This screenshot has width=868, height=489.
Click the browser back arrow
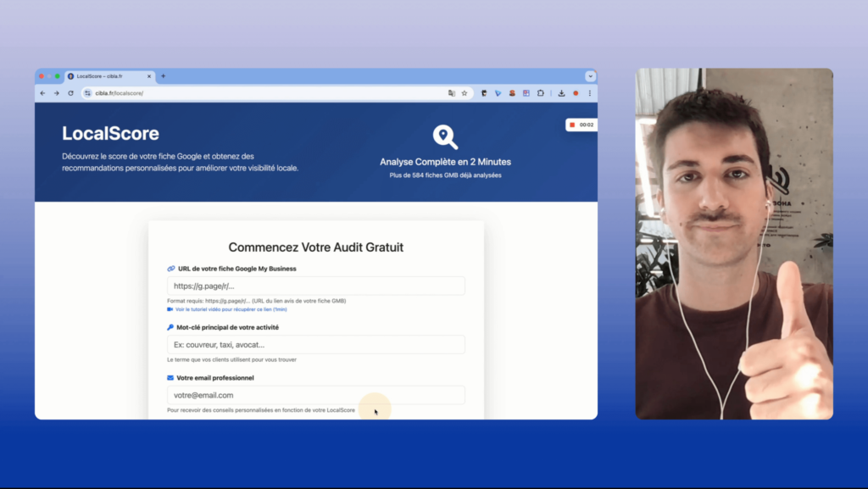pos(43,93)
